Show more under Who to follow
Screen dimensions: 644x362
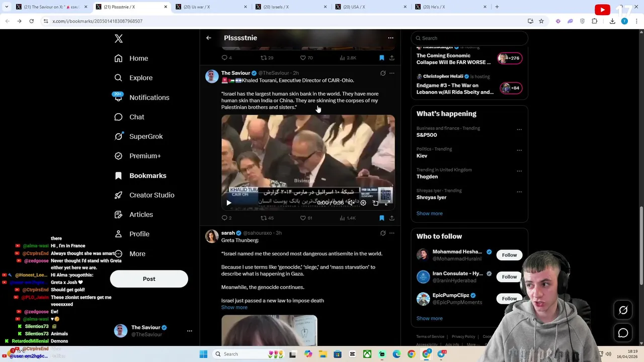430,318
